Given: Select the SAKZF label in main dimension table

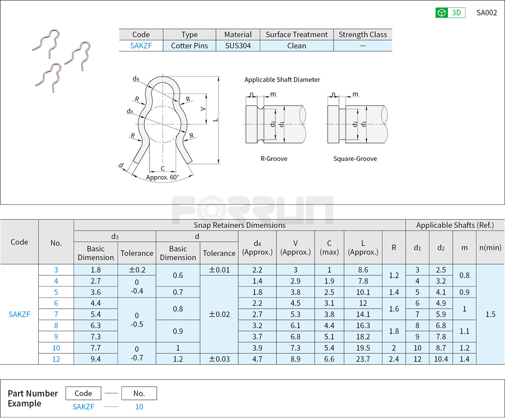Looking at the screenshot, I should pyautogui.click(x=19, y=314).
